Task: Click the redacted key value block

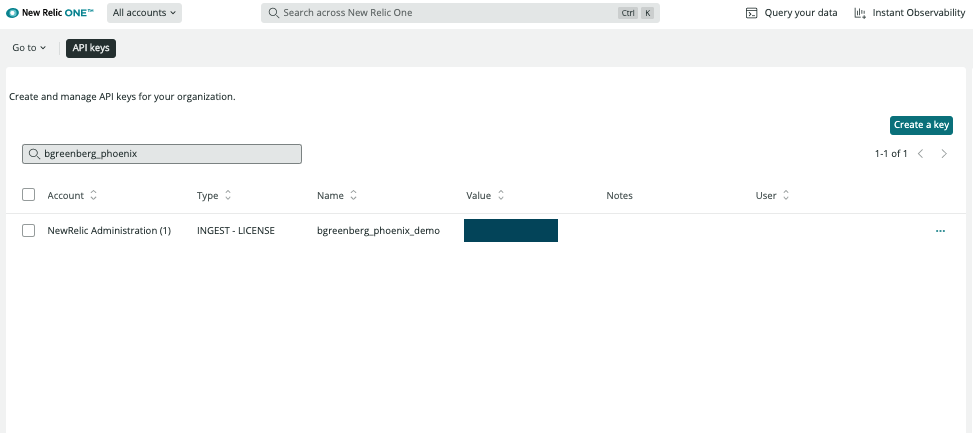Action: pos(510,231)
